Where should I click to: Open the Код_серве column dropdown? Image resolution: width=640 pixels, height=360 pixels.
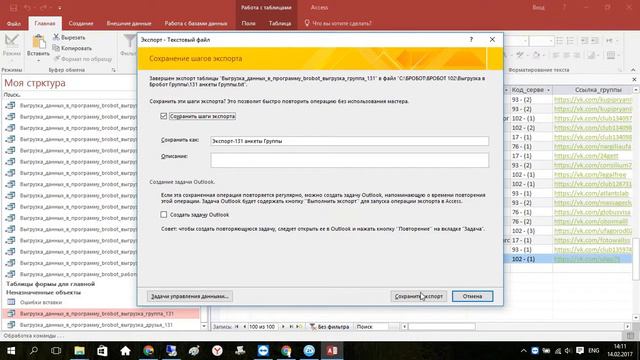click(548, 90)
